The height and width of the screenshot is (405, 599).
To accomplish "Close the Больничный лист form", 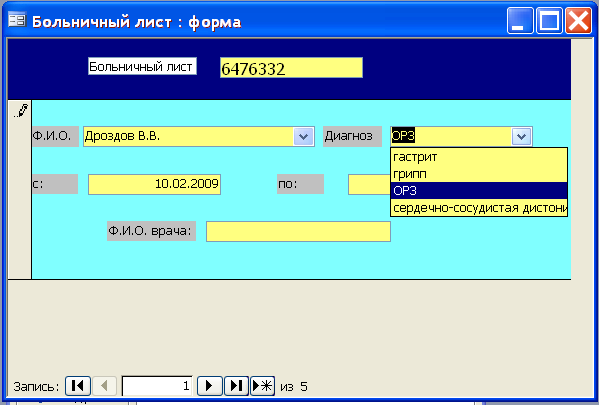I will (578, 20).
